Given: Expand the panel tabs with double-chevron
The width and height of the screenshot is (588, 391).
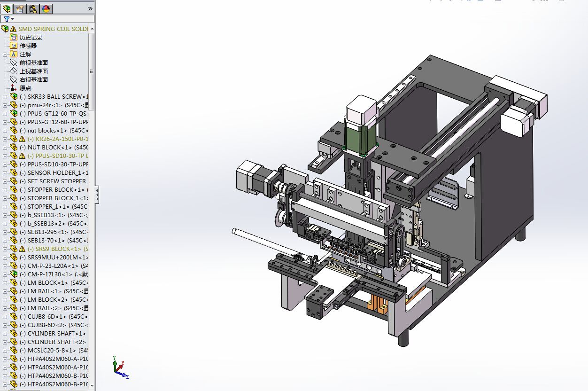Looking at the screenshot, I should (90, 8).
